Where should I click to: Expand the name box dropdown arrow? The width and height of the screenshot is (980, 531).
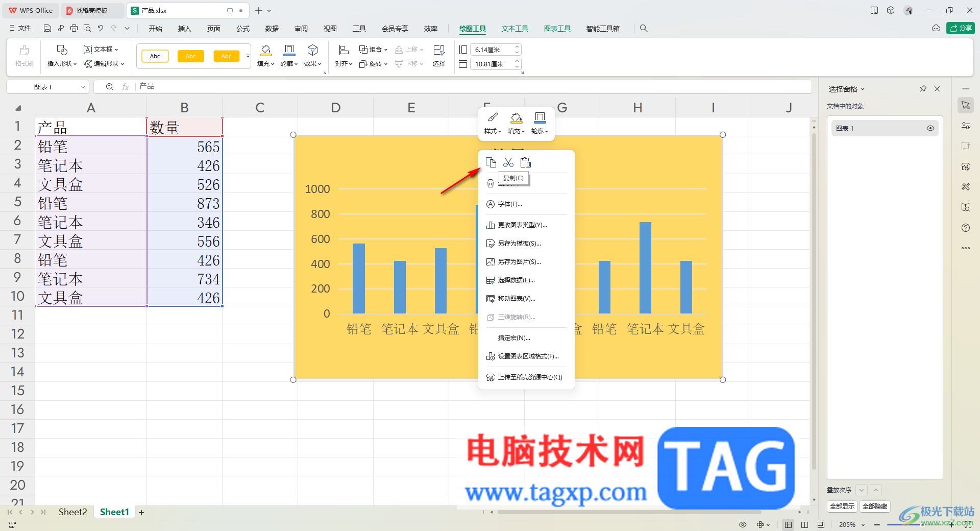tap(83, 87)
